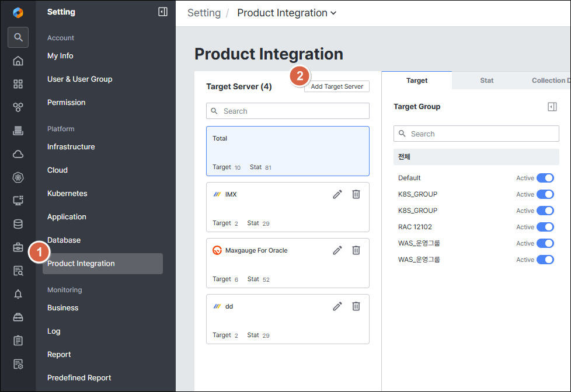
Task: Select the 전체 group header row
Action: click(476, 157)
